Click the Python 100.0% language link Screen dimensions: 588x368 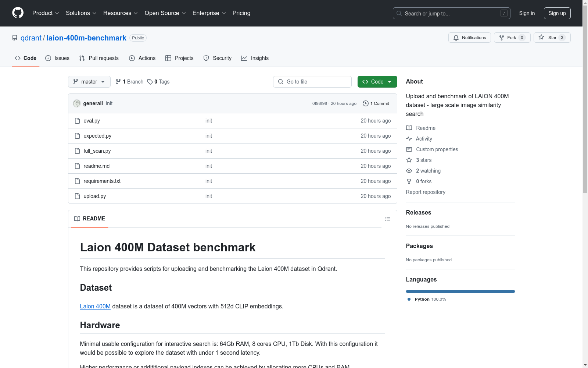click(x=427, y=299)
